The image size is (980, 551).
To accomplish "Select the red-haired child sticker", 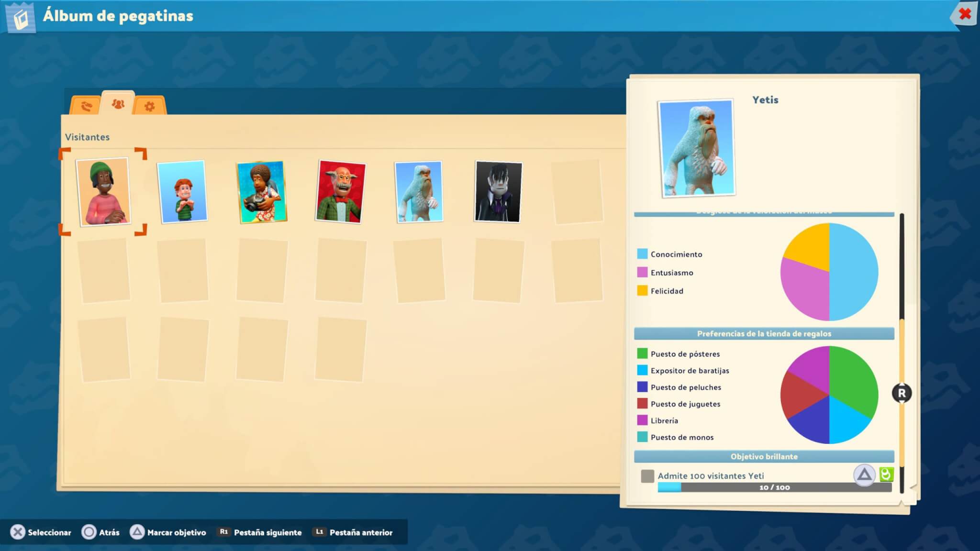I will tap(182, 191).
